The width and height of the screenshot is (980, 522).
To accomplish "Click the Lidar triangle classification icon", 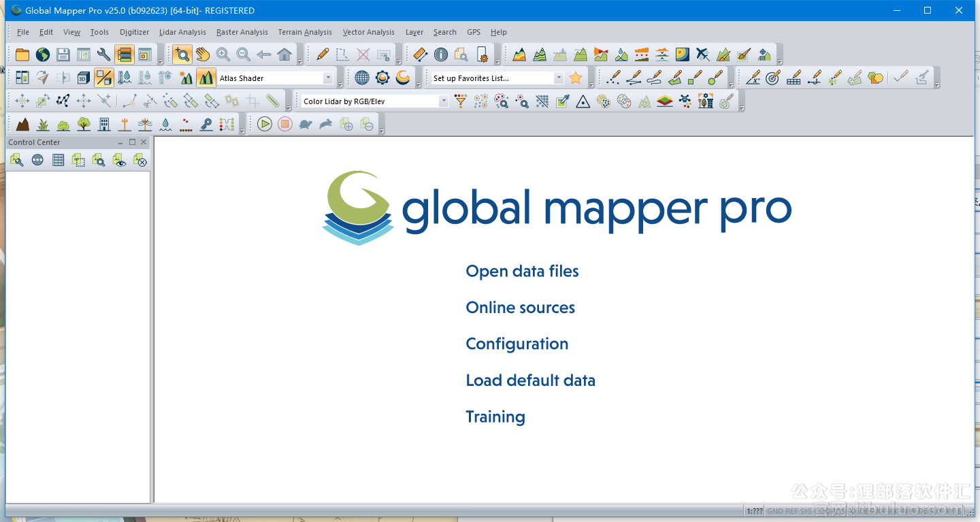I will 583,101.
